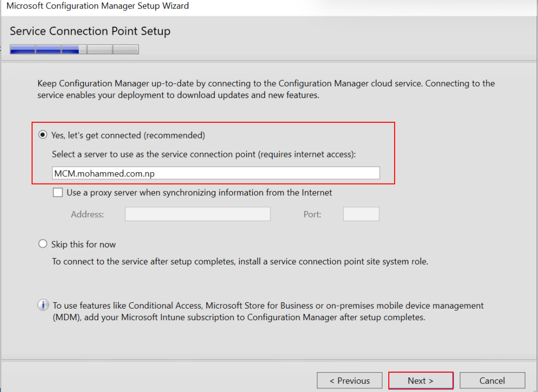
Task: Go back with the Previous button
Action: point(349,380)
